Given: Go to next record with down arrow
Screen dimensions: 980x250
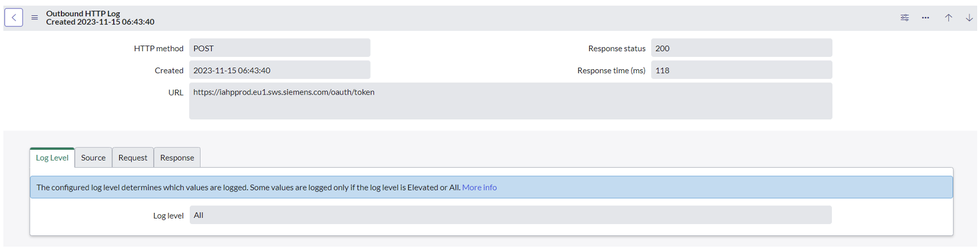Looking at the screenshot, I should 969,17.
